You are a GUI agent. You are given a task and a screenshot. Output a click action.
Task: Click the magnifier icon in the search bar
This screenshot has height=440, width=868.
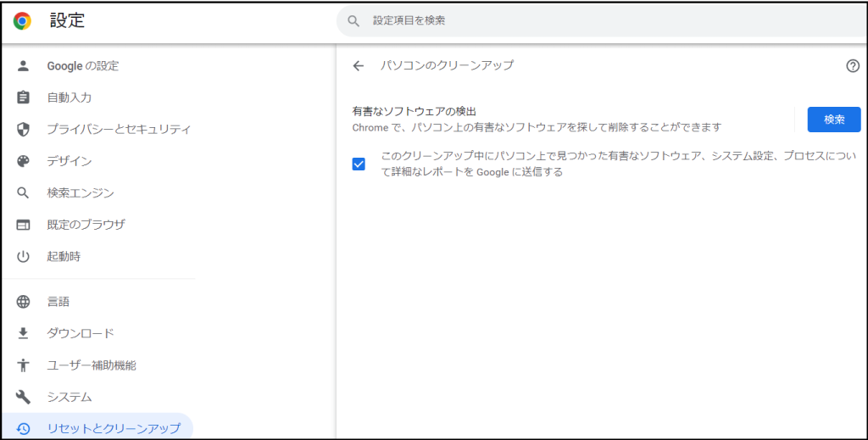353,21
